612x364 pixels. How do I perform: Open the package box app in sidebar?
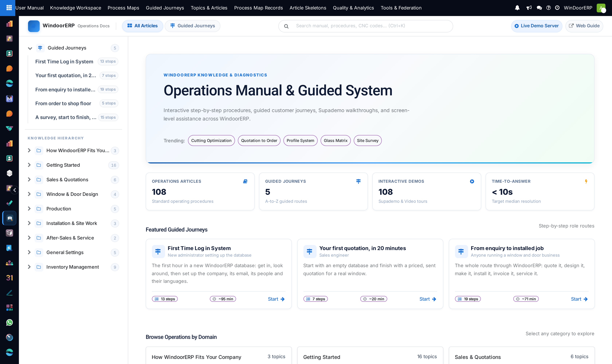[9, 233]
